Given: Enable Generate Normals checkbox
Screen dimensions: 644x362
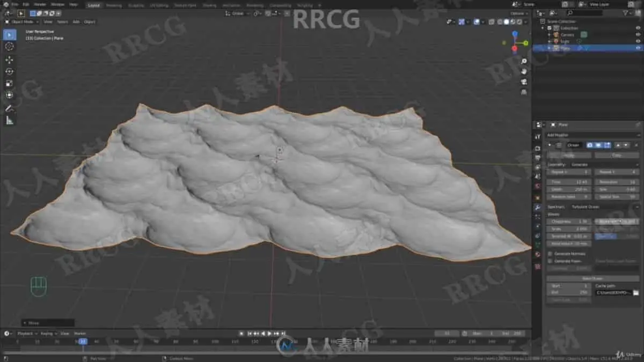Looking at the screenshot, I should (550, 254).
